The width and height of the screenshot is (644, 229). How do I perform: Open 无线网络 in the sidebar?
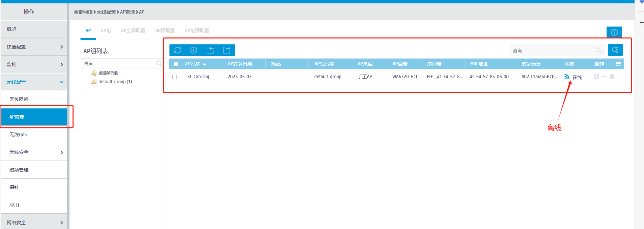click(x=34, y=99)
